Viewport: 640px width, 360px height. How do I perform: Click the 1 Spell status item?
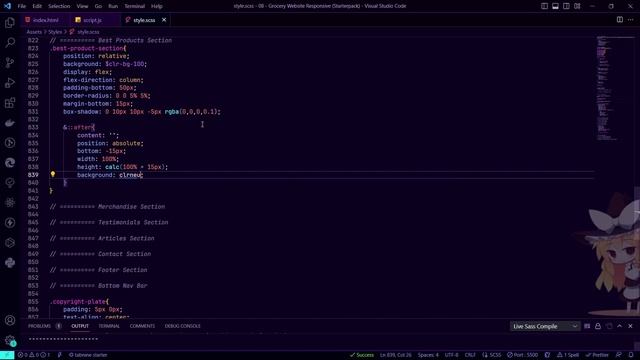(568, 355)
